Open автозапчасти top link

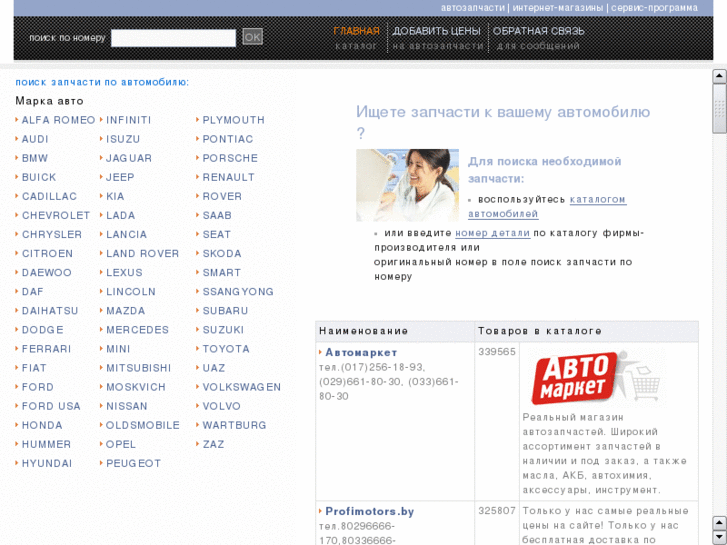click(472, 8)
